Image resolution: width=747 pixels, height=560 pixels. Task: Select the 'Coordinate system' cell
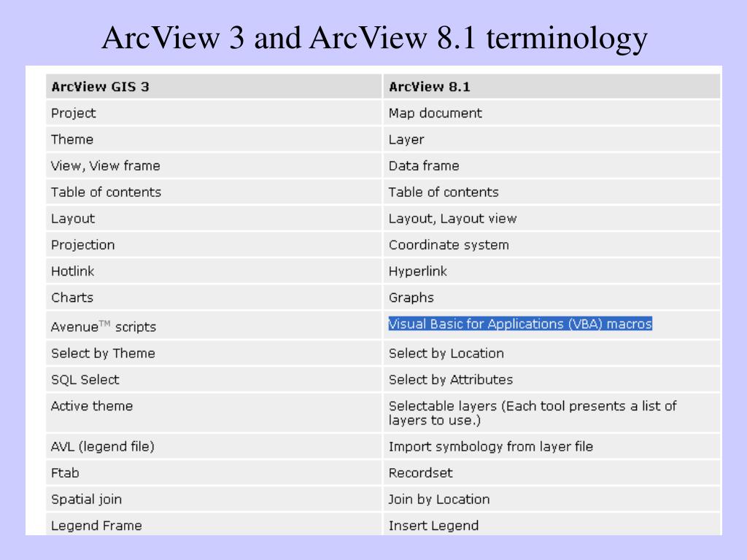[x=551, y=245]
